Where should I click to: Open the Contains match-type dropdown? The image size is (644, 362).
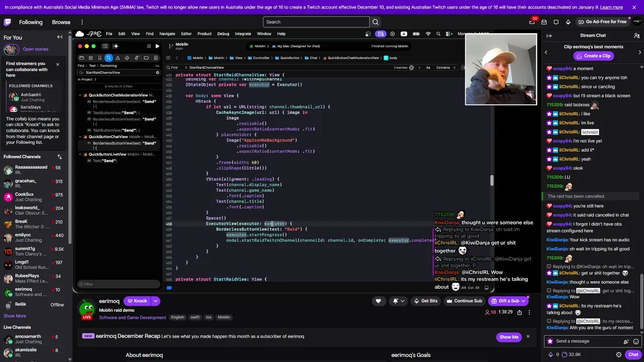pos(446,67)
